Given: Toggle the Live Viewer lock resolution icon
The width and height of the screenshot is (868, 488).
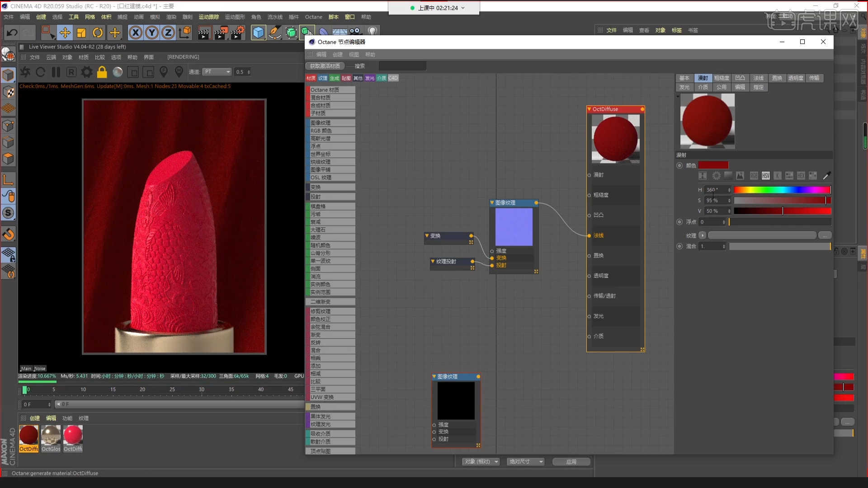Looking at the screenshot, I should [102, 72].
